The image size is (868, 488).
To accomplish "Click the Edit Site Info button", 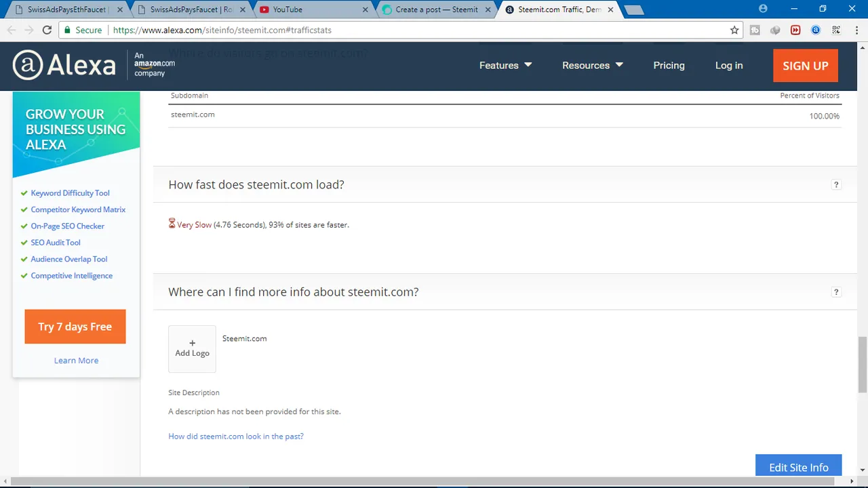I will (799, 466).
